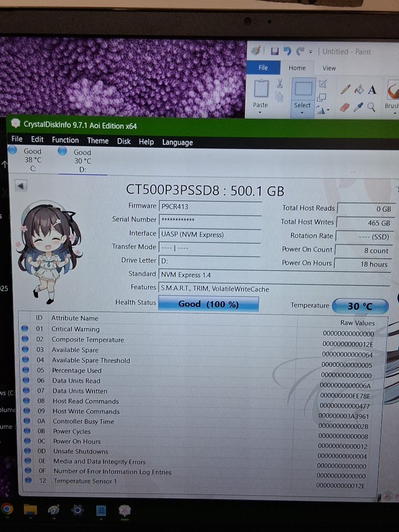This screenshot has height=532, width=399.
Task: Expand the Paste dropdown arrow in Paint
Action: coord(260,112)
